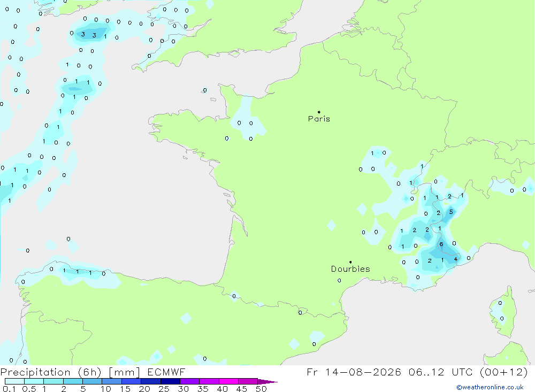Click the Precipitation (6h) [mm] ECMWF title

click(x=93, y=372)
